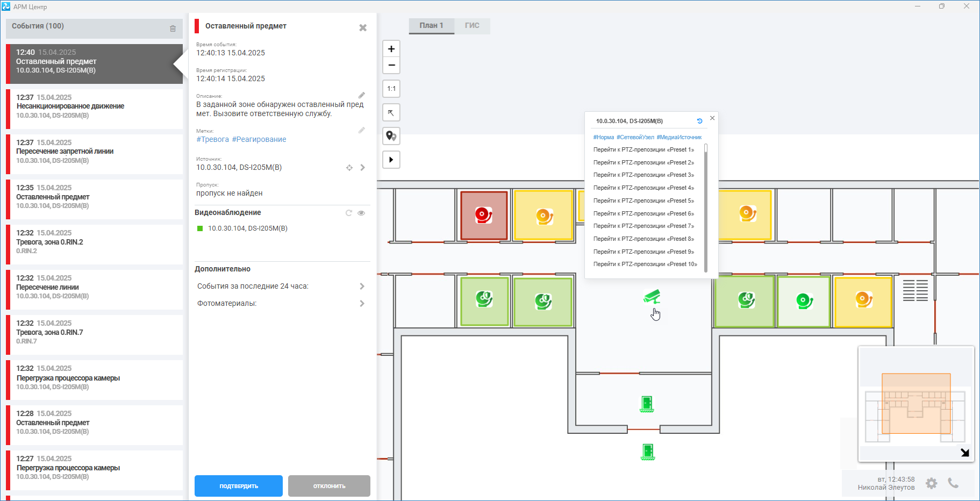Zoom out the plan with minus button
Image resolution: width=980 pixels, height=501 pixels.
pyautogui.click(x=391, y=66)
